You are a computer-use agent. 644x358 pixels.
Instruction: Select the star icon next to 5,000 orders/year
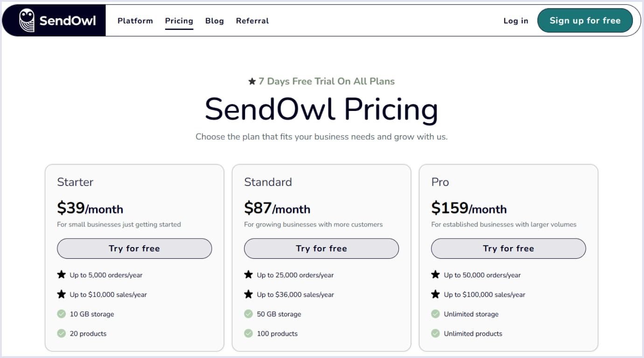pyautogui.click(x=62, y=275)
